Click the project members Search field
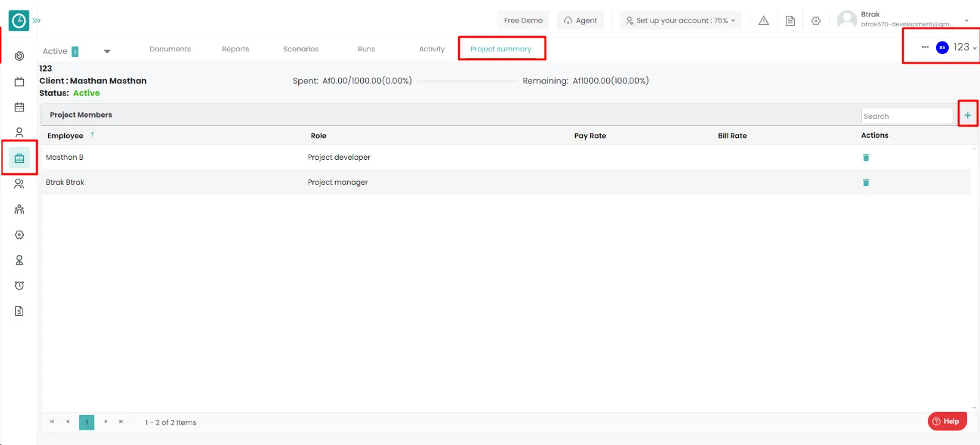 [907, 116]
